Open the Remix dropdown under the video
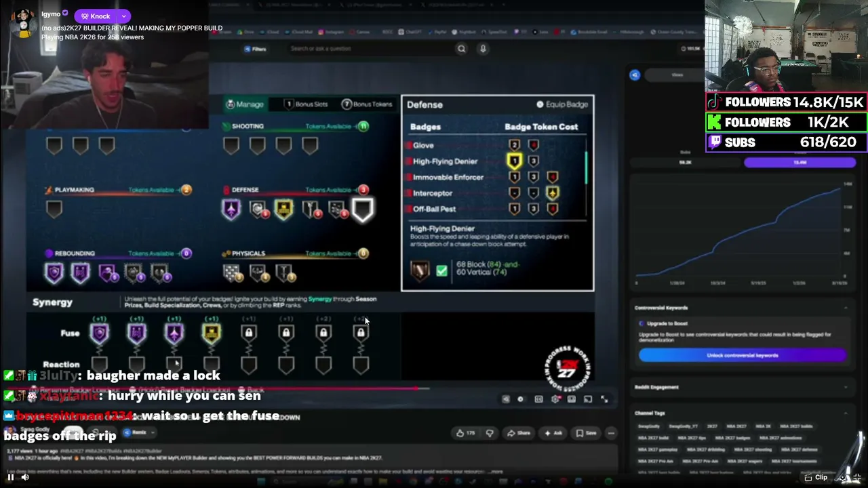Image resolution: width=868 pixels, height=488 pixels. coord(140,432)
